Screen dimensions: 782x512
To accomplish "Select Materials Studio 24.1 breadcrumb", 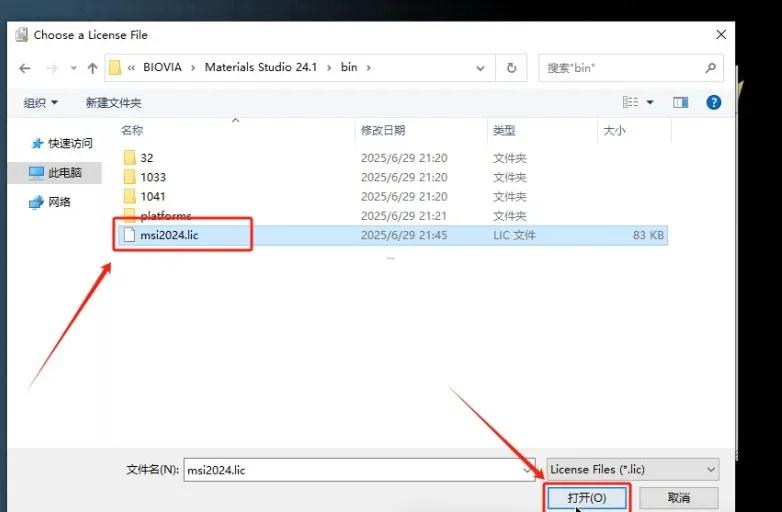I will point(261,67).
